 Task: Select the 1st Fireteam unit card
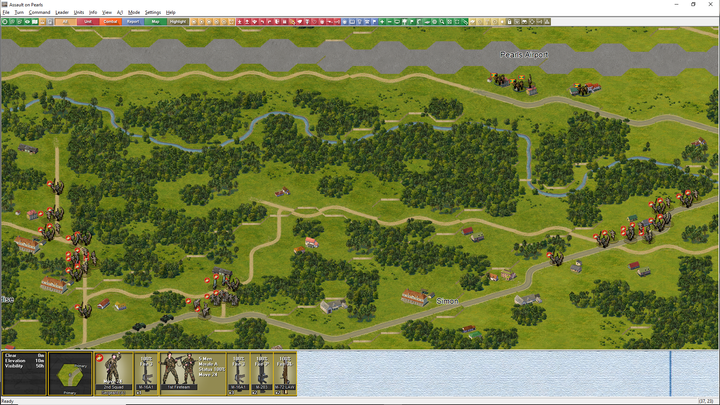pos(192,373)
